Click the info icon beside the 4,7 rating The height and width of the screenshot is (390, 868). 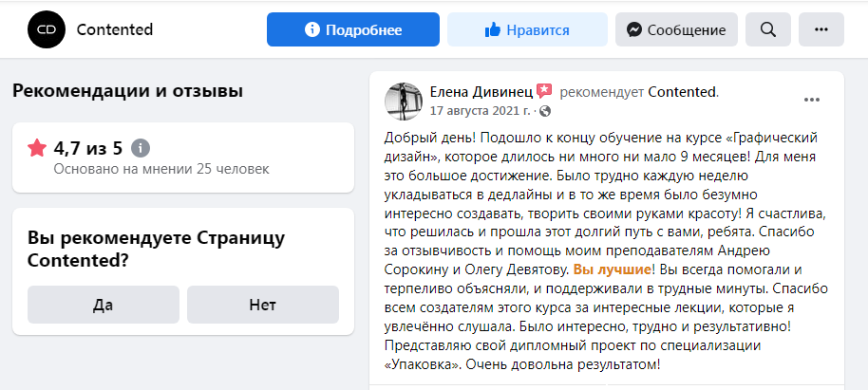[x=140, y=148]
